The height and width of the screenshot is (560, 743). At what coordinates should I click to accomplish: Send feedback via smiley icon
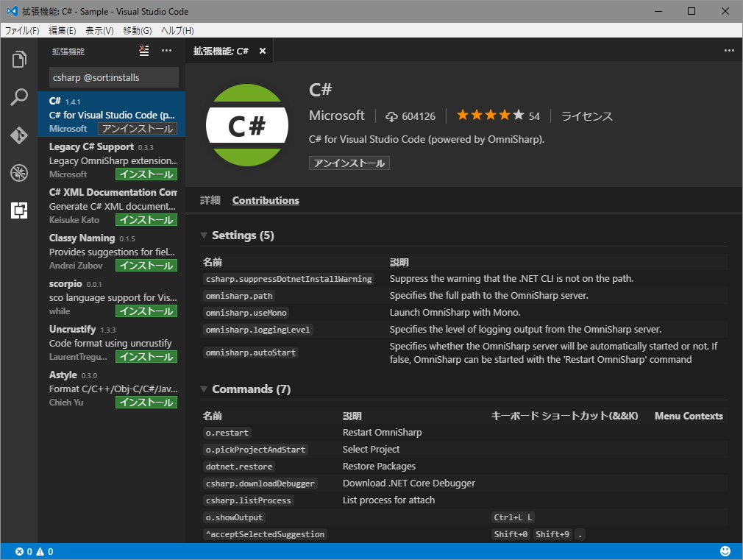pos(725,551)
